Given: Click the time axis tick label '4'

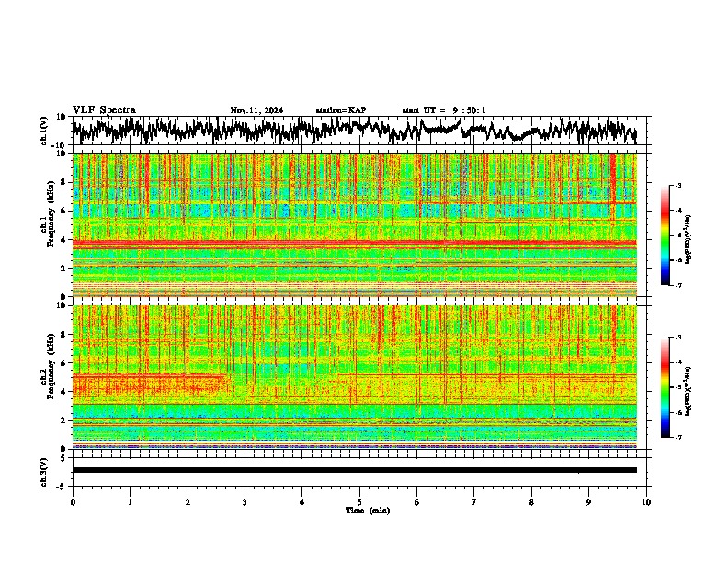Looking at the screenshot, I should tap(302, 502).
